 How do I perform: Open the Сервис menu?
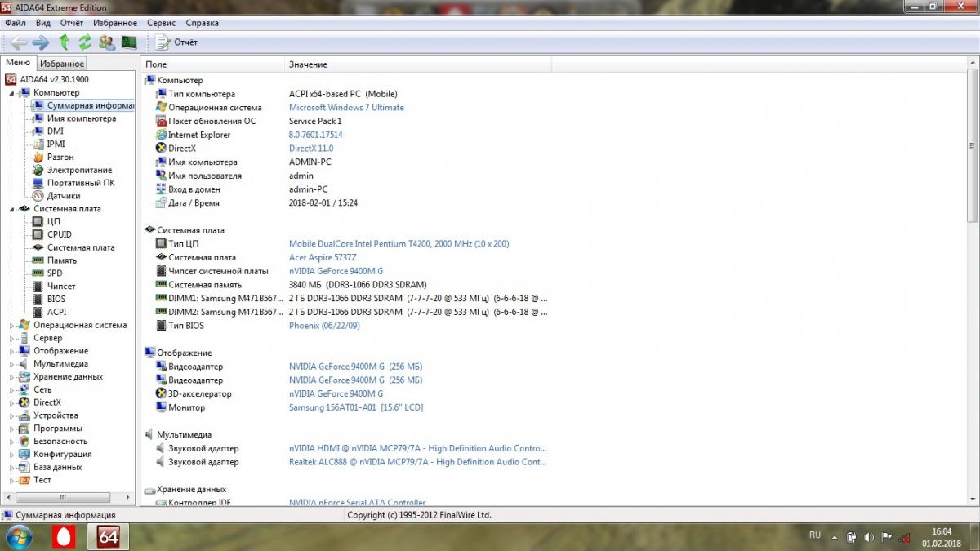[x=161, y=23]
